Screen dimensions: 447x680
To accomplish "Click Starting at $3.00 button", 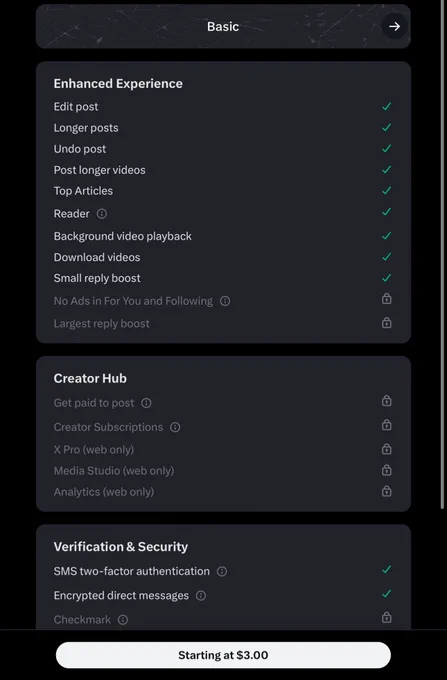I will [x=223, y=655].
